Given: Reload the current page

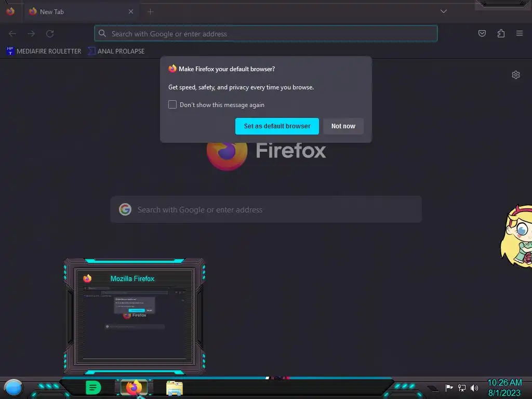Looking at the screenshot, I should pos(50,33).
